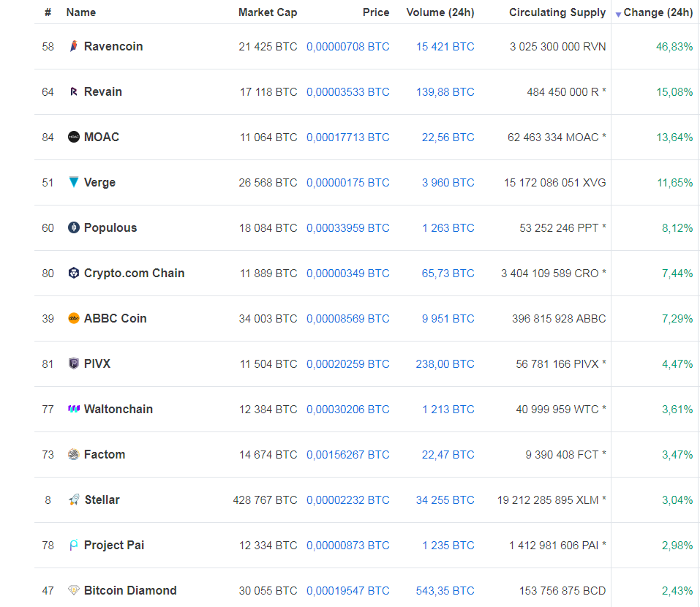Click MOAC price 0,00017713 BTC

click(x=347, y=137)
